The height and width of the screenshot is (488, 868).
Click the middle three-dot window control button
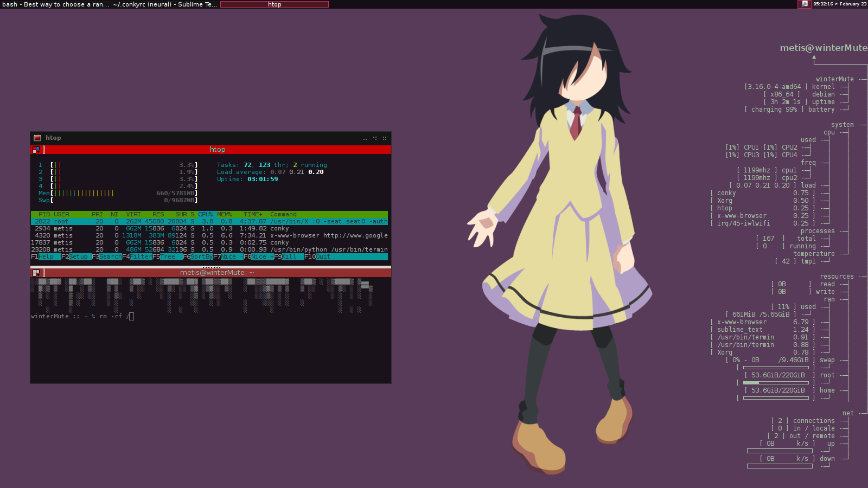tap(375, 138)
